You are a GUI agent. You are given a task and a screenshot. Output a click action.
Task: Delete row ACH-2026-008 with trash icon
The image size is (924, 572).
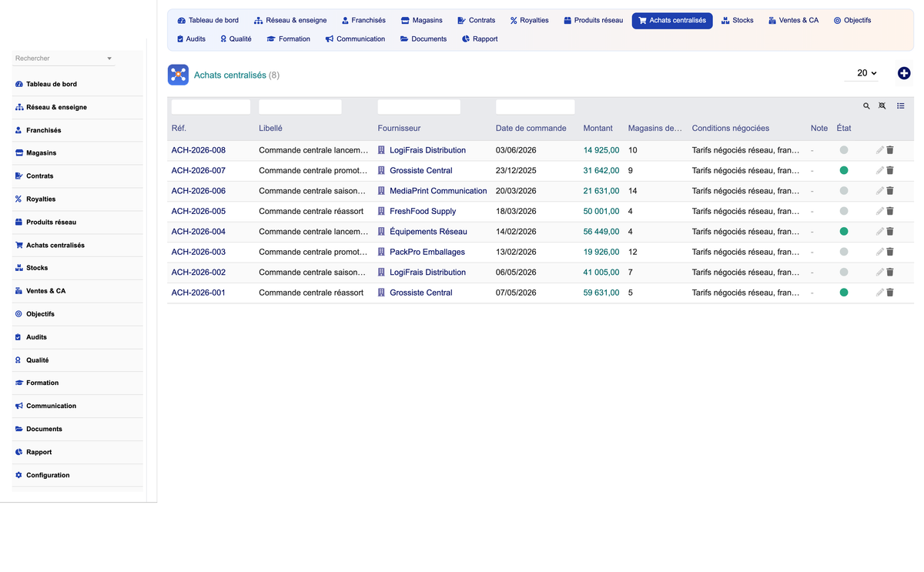coord(890,150)
